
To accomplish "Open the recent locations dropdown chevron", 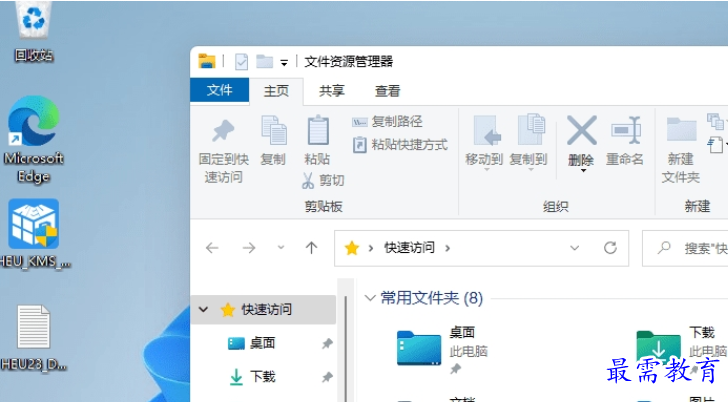I will 281,247.
